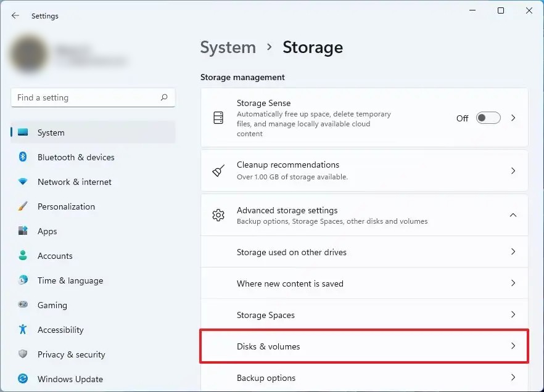
Task: Click in the Find a setting field
Action: 93,97
